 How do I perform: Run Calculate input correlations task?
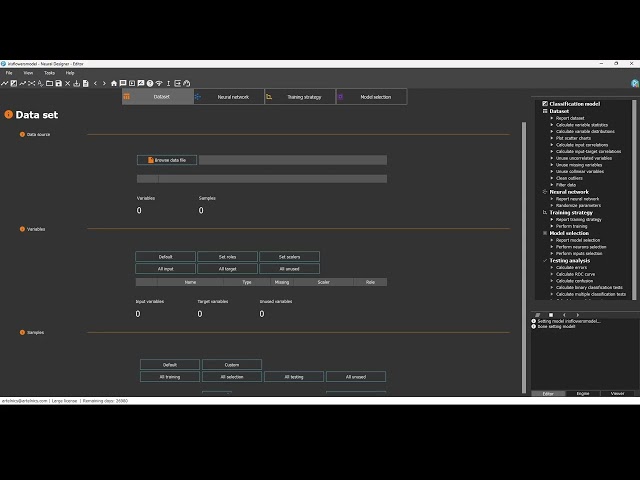click(582, 145)
